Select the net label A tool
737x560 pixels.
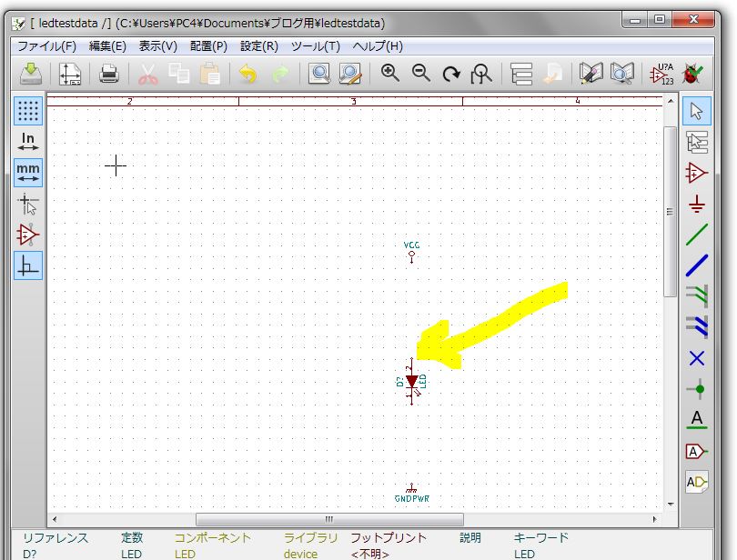tap(697, 420)
